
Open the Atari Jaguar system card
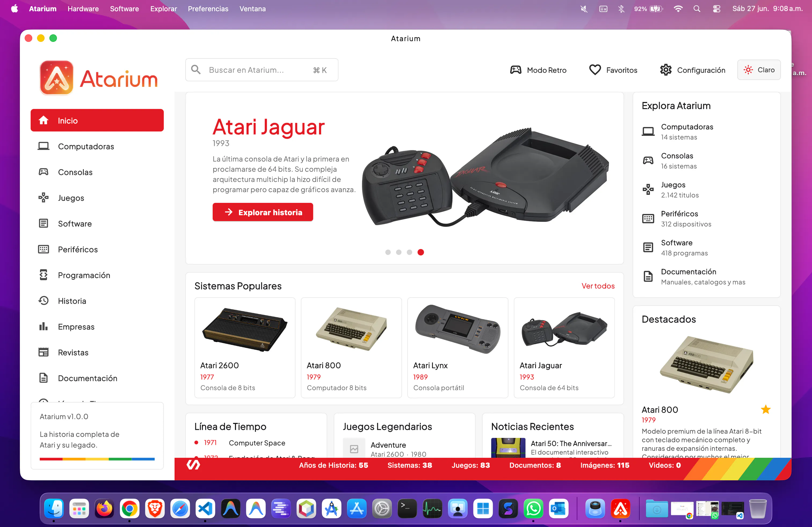(564, 347)
